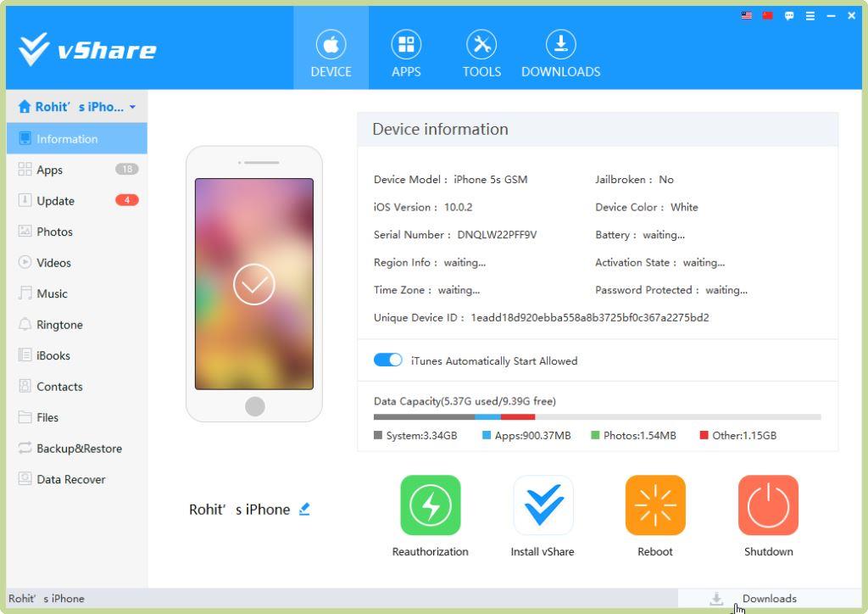
Task: Click the iPhone screen preview image
Action: click(x=254, y=284)
